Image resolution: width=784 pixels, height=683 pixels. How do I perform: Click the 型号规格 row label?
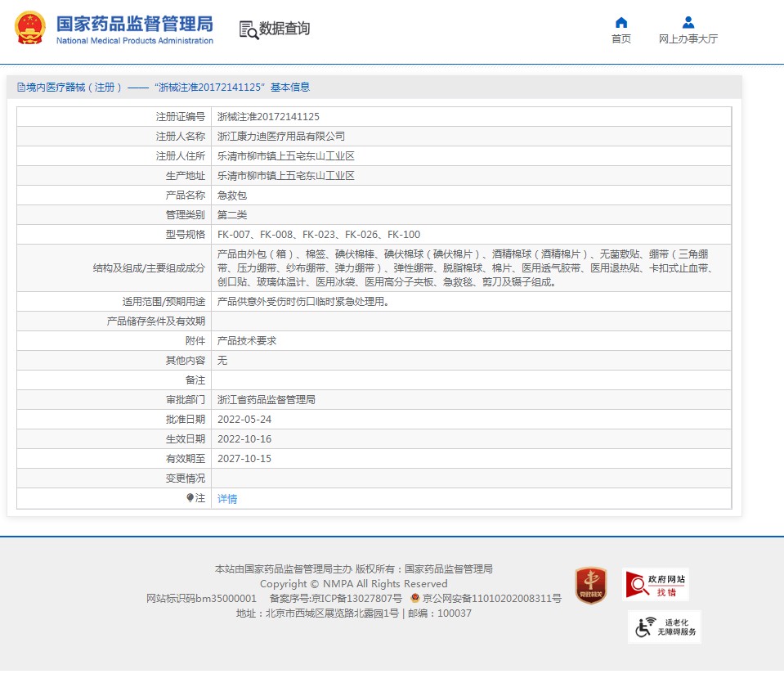coord(186,235)
